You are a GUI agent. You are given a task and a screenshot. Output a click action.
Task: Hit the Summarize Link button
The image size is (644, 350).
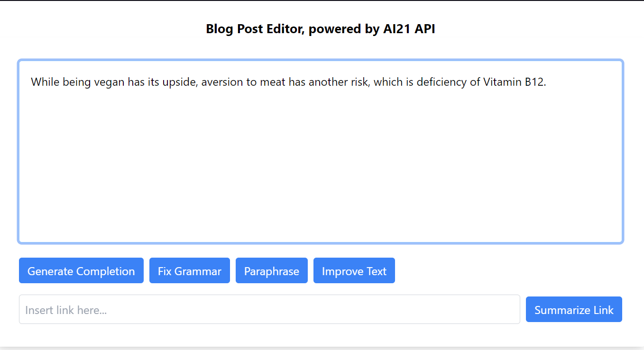[573, 310]
